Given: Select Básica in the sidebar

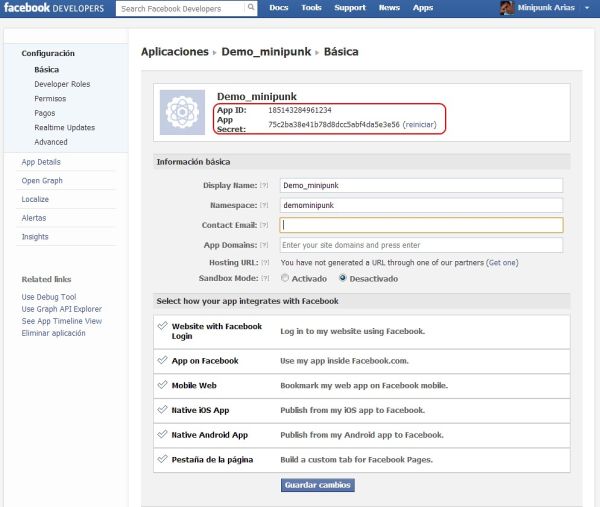Looking at the screenshot, I should click(x=47, y=69).
